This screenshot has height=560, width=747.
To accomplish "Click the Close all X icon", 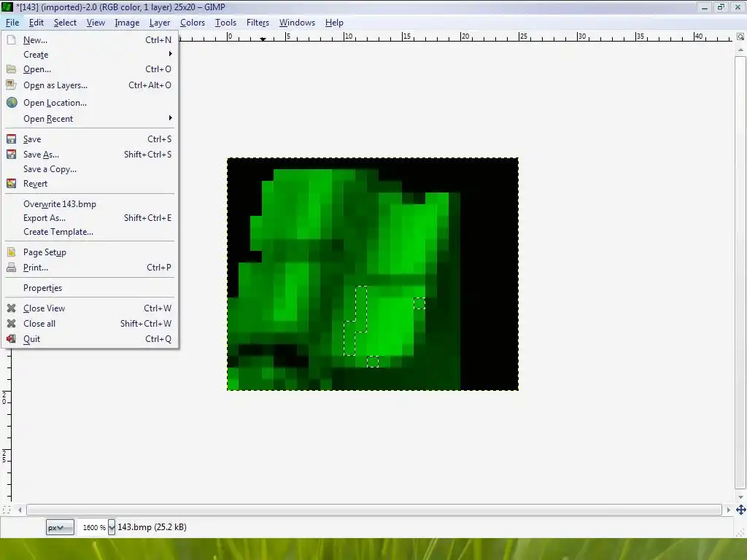I will 12,323.
